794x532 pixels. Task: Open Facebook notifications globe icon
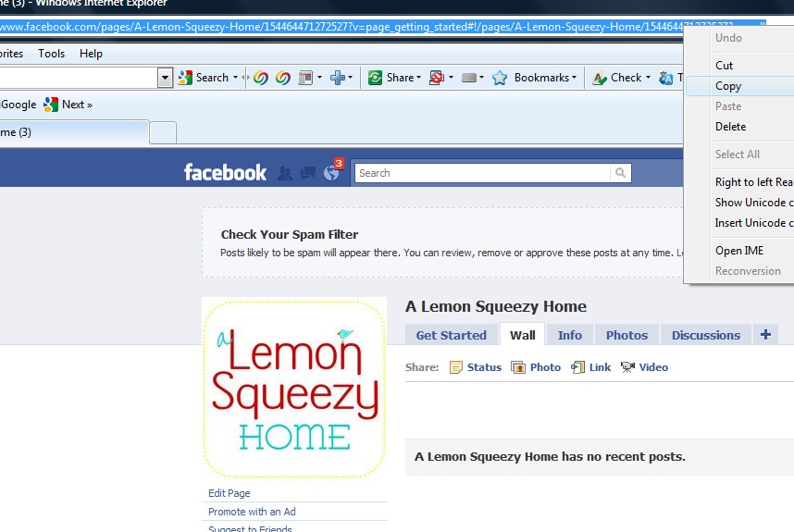(331, 173)
